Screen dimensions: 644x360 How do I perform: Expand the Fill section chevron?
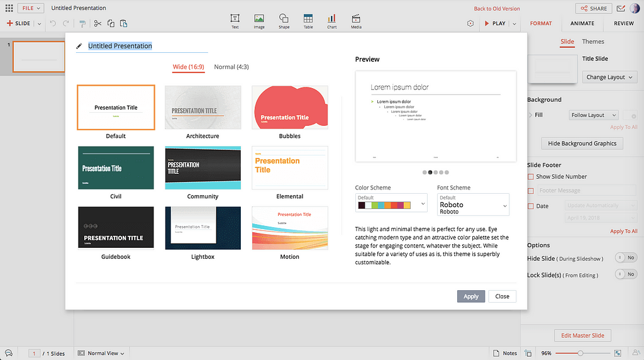tap(530, 115)
